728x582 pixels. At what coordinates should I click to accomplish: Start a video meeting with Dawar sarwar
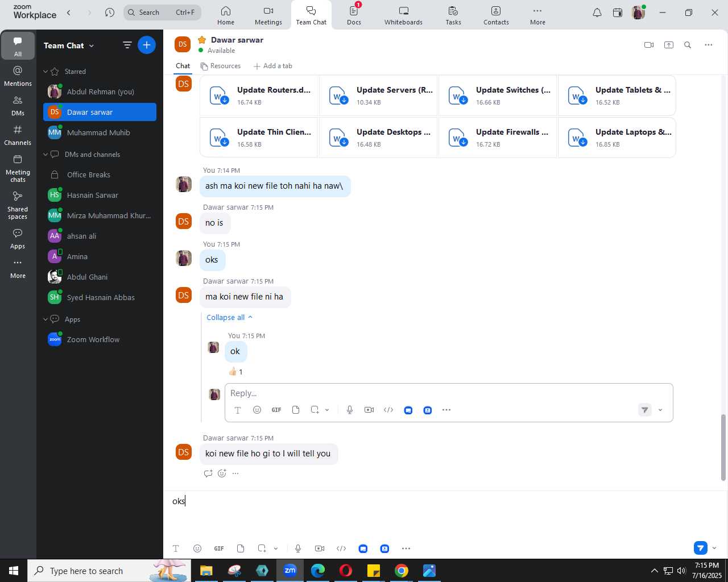coord(649,45)
